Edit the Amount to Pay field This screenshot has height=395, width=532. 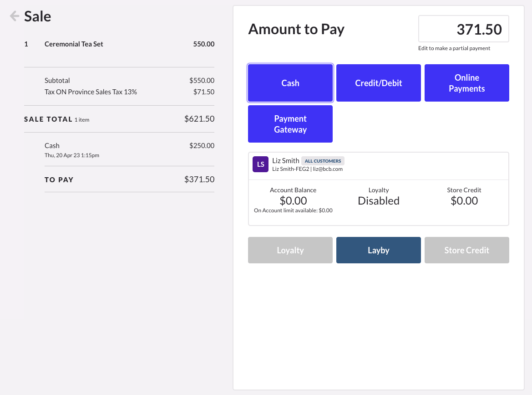(463, 29)
